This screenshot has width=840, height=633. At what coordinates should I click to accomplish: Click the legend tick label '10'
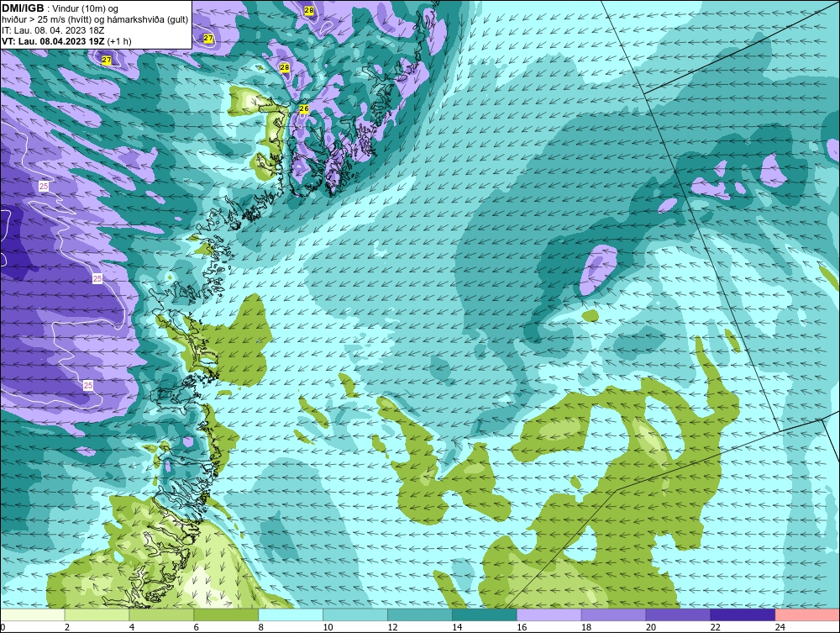[328, 627]
